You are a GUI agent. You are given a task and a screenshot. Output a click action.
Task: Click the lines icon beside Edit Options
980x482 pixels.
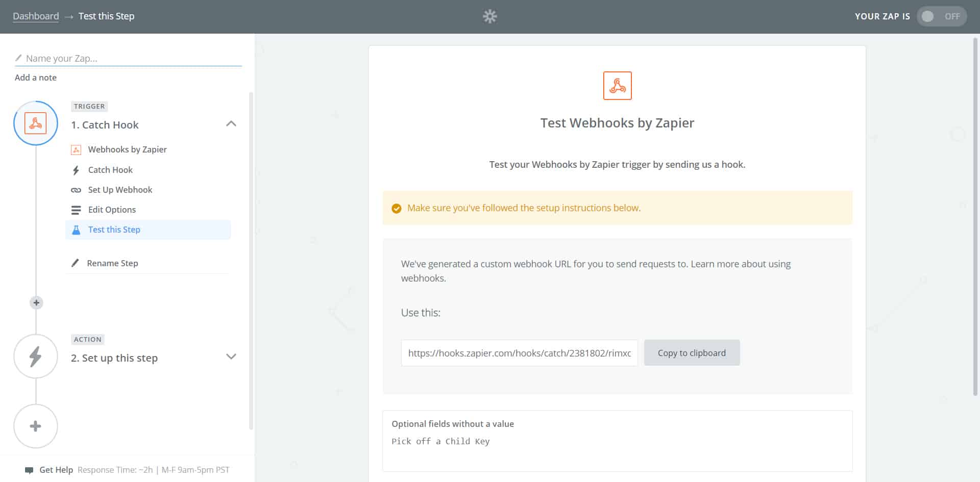pos(76,210)
